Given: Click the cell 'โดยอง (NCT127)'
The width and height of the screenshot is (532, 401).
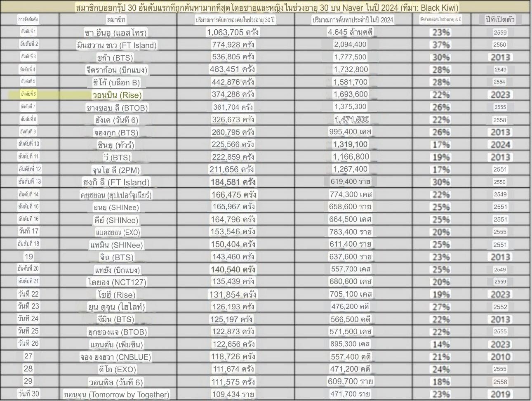Looking at the screenshot, I should [117, 282].
